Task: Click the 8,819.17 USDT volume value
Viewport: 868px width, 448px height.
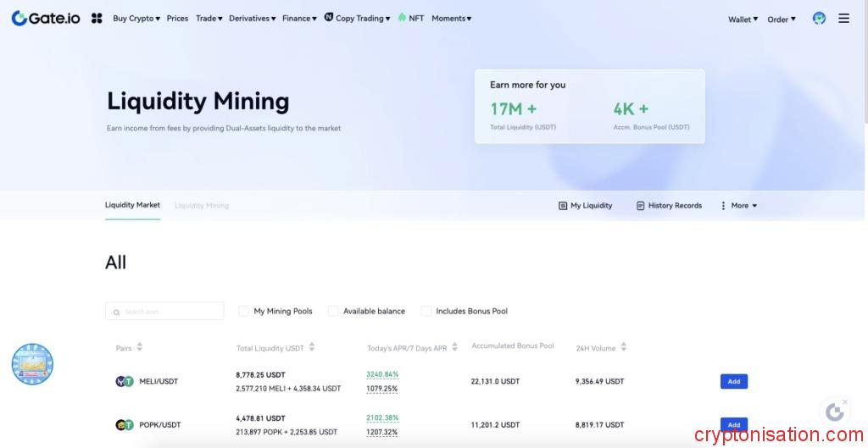Action: pyautogui.click(x=599, y=425)
